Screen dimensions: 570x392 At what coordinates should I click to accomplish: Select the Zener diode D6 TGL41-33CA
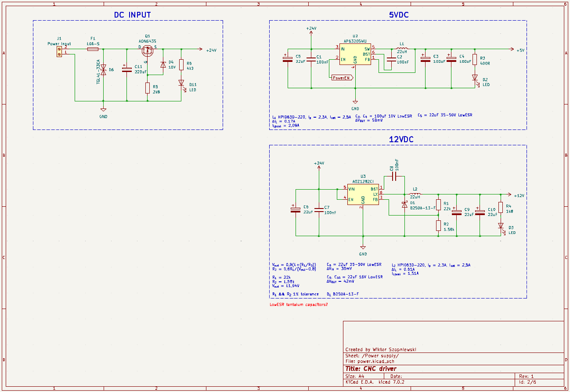pos(104,69)
